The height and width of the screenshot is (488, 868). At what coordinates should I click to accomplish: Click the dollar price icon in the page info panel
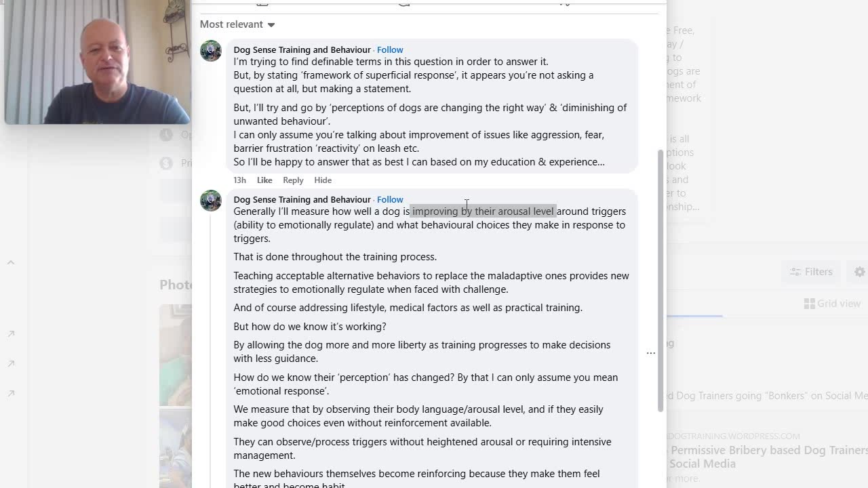pos(166,163)
